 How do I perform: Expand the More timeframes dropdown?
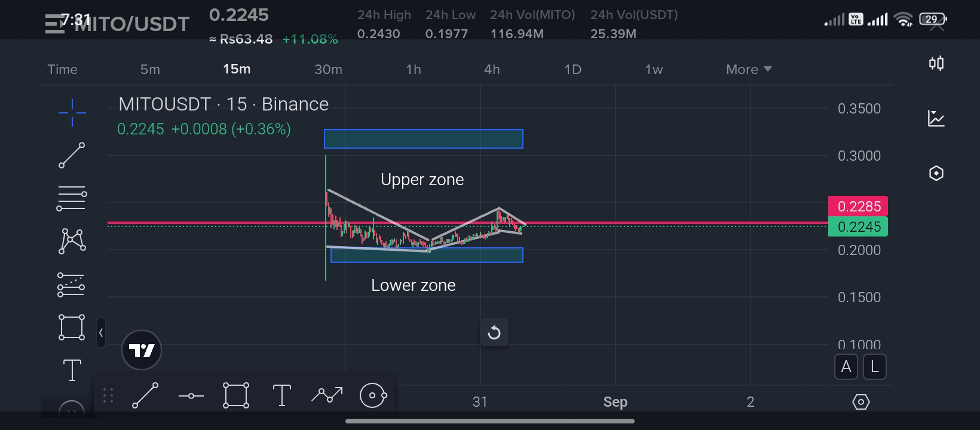(749, 69)
